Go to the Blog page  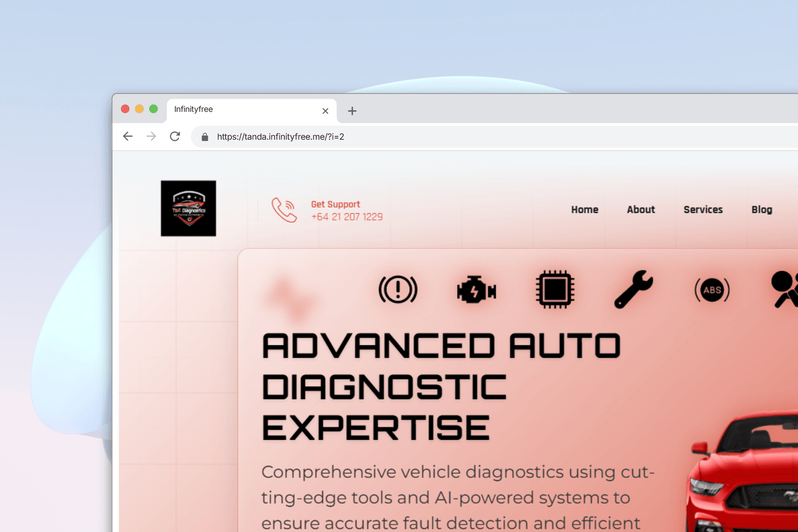761,210
